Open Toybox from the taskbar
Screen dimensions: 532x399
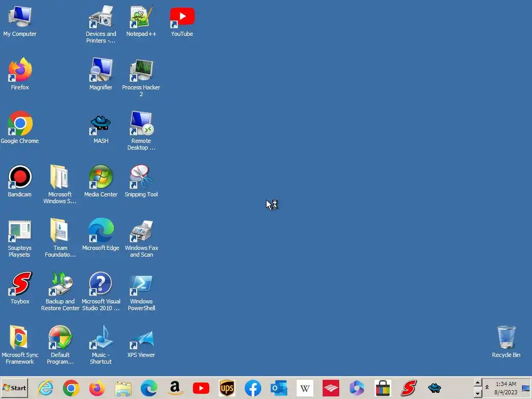(409, 388)
